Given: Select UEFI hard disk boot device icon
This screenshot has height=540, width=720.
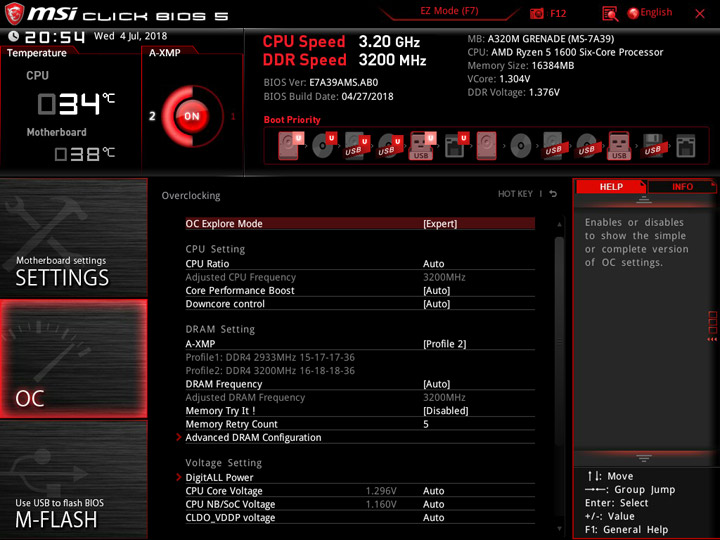Looking at the screenshot, I should [291, 146].
